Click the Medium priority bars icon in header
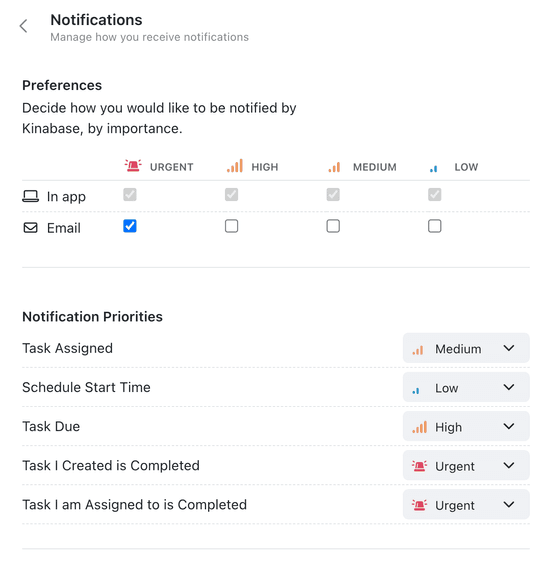This screenshot has width=550, height=563. pos(334,167)
